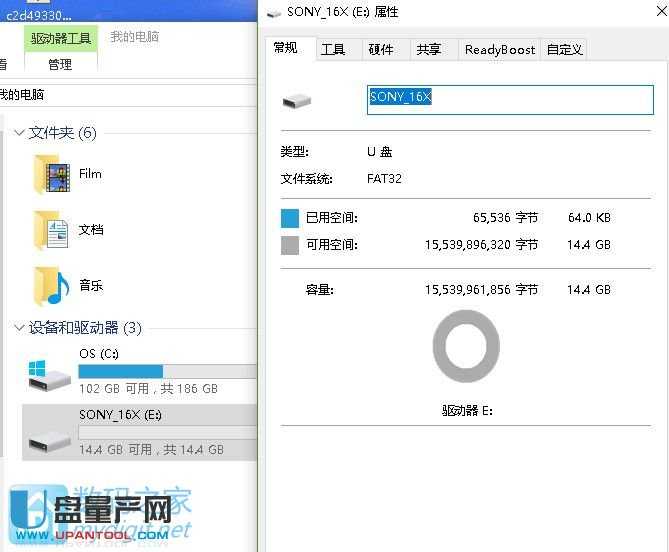Image resolution: width=669 pixels, height=552 pixels.
Task: Open the Film folder icon
Action: tap(51, 174)
